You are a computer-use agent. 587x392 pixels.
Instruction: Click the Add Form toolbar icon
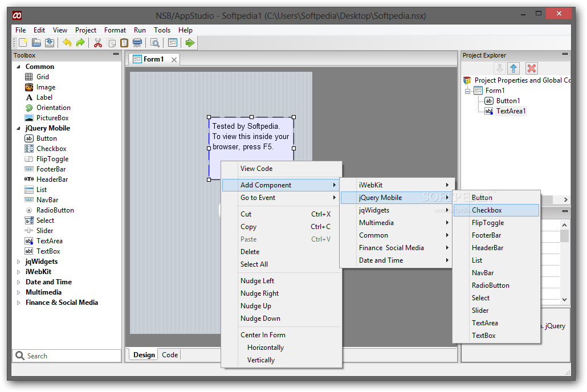(173, 43)
